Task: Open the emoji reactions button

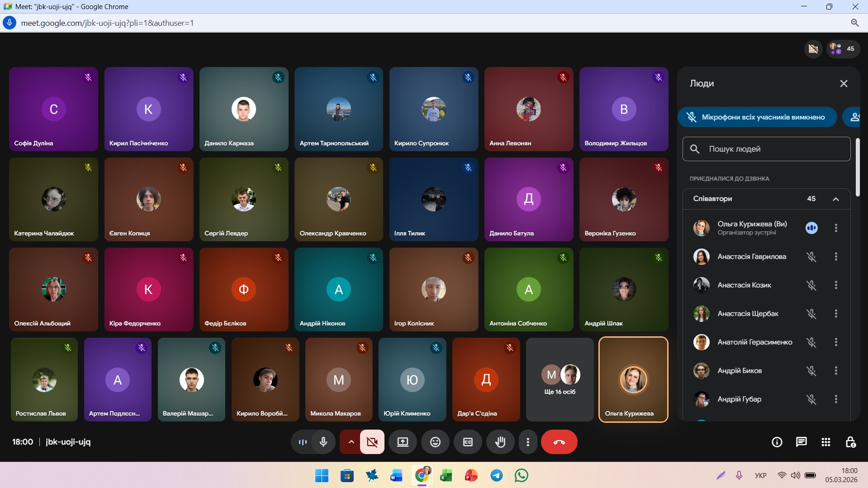Action: coord(435,442)
